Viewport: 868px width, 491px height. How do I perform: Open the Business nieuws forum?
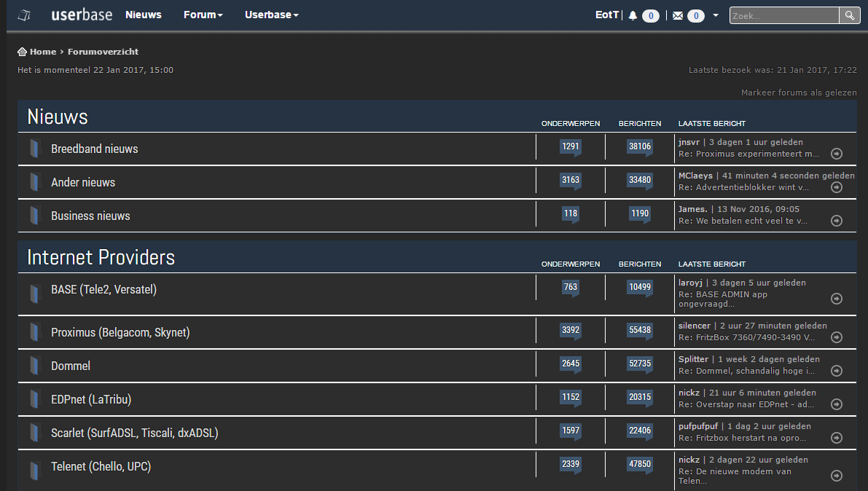pyautogui.click(x=91, y=216)
